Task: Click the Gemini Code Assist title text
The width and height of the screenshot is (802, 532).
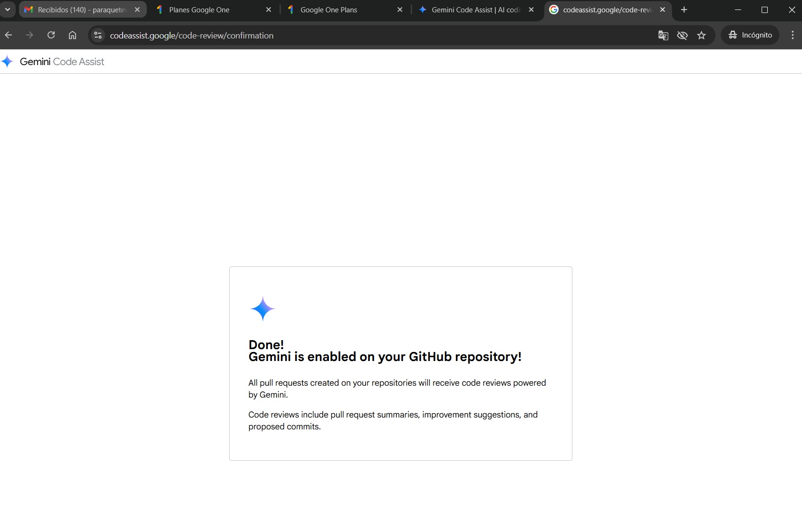Action: pos(62,62)
